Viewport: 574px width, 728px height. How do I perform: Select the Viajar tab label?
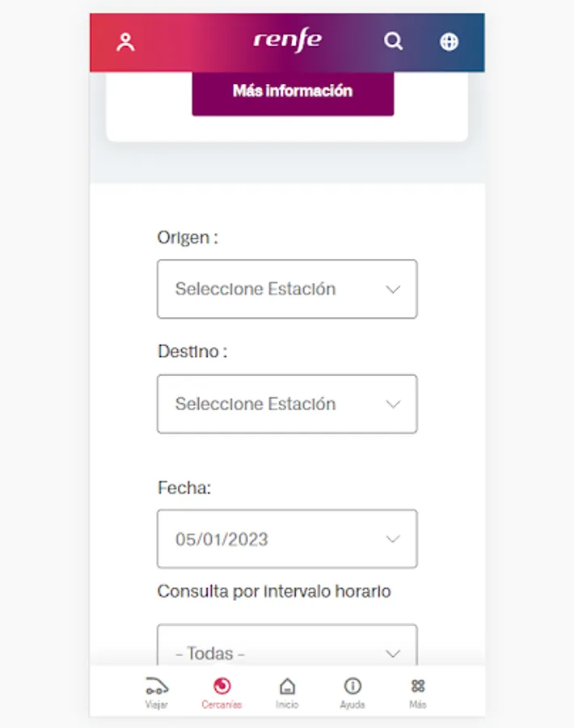(157, 705)
